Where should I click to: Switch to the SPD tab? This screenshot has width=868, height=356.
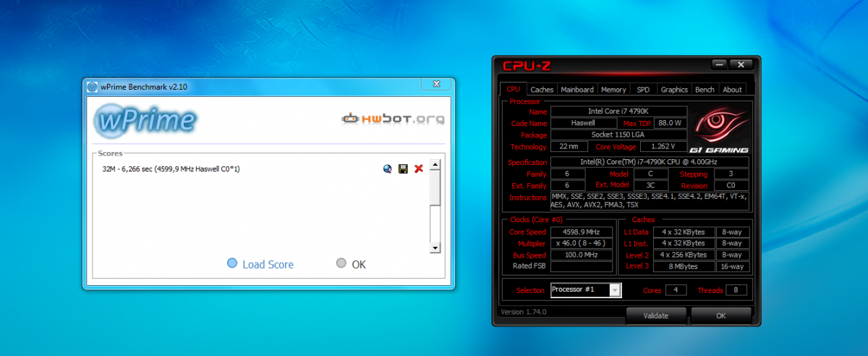(x=643, y=90)
